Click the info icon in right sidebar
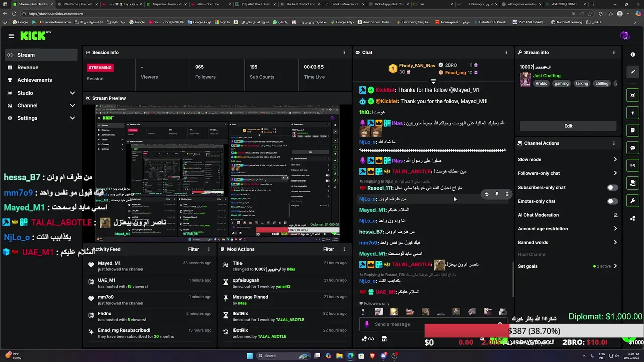Image resolution: width=644 pixels, height=362 pixels. pyautogui.click(x=633, y=55)
